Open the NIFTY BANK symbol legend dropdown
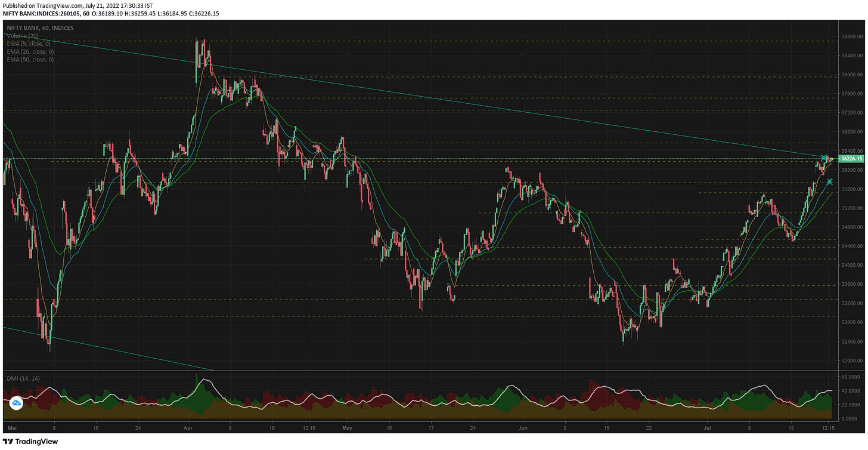The image size is (868, 450). (x=24, y=27)
